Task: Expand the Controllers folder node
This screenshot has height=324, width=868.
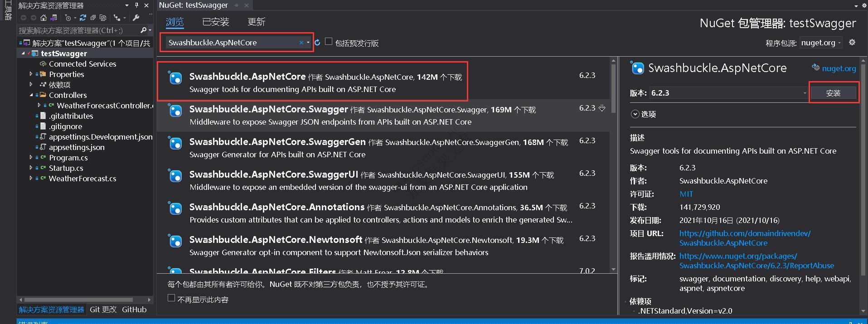Action: pyautogui.click(x=31, y=95)
